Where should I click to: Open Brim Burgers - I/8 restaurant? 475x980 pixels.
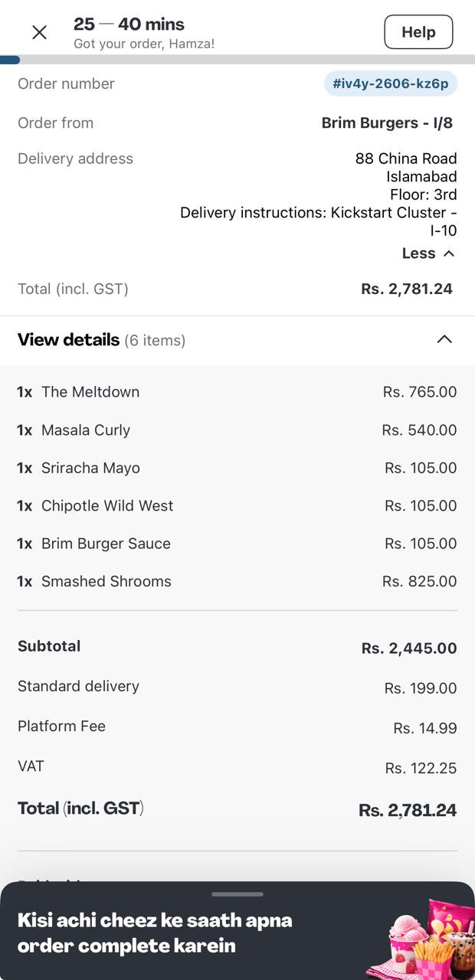[387, 122]
